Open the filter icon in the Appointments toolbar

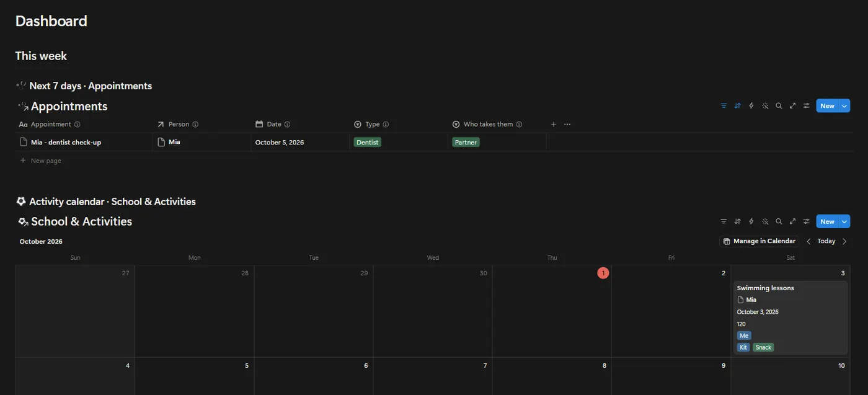pos(724,106)
